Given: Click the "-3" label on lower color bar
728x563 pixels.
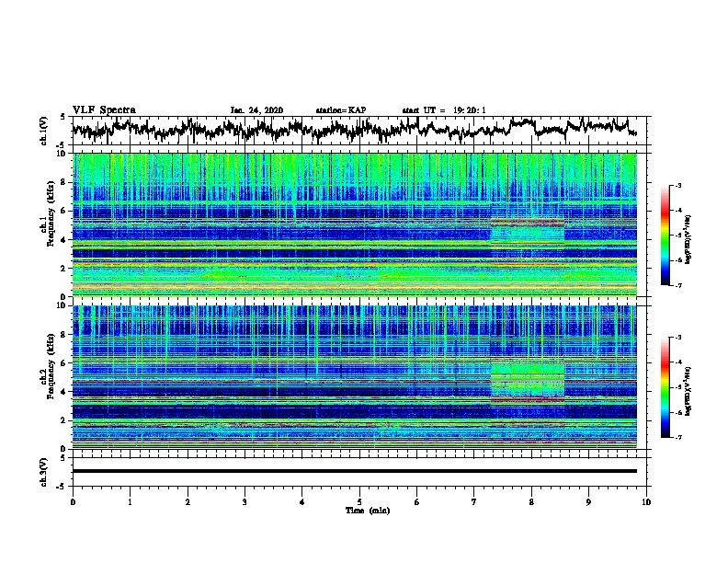Looking at the screenshot, I should click(x=677, y=338).
